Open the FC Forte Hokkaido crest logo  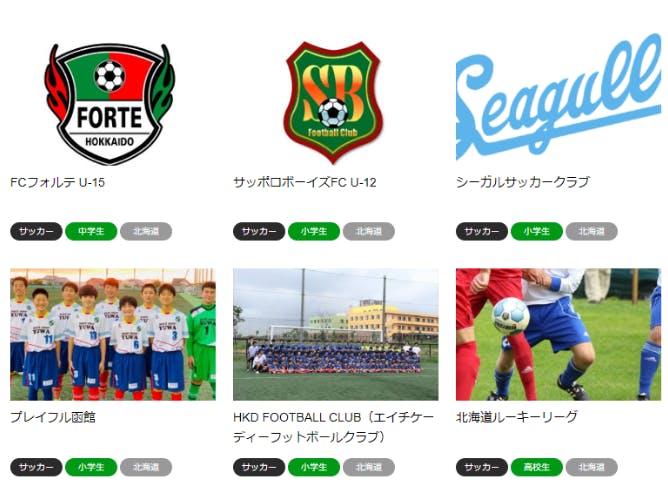[109, 104]
